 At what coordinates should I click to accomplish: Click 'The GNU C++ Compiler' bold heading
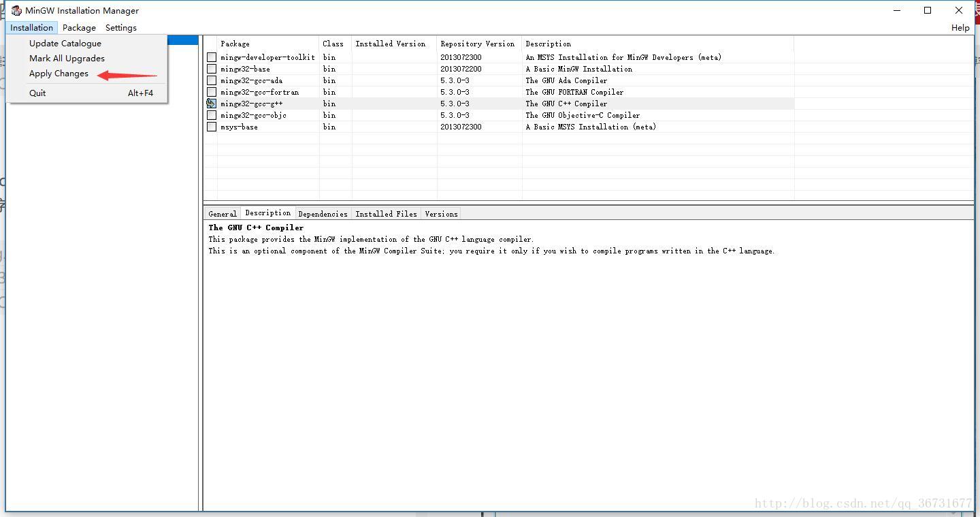pyautogui.click(x=256, y=228)
